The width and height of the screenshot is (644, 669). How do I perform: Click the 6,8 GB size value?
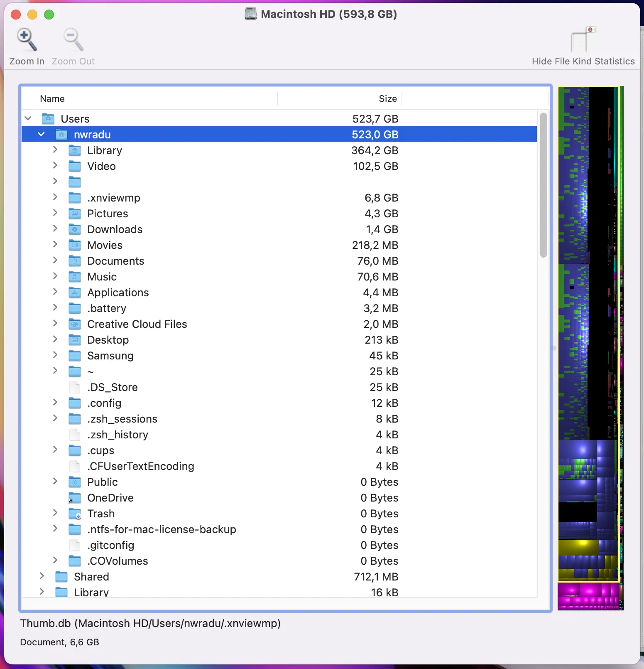382,198
